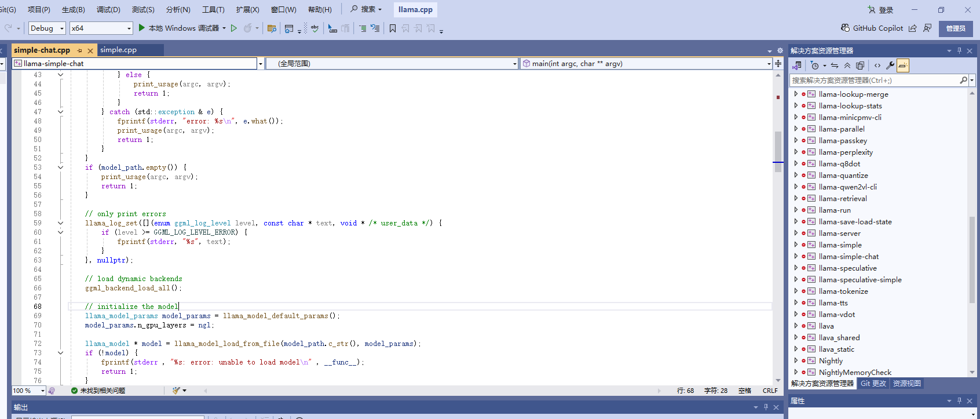This screenshot has width=980, height=419.
Task: Collapse all items in Solution Explorer
Action: (847, 65)
